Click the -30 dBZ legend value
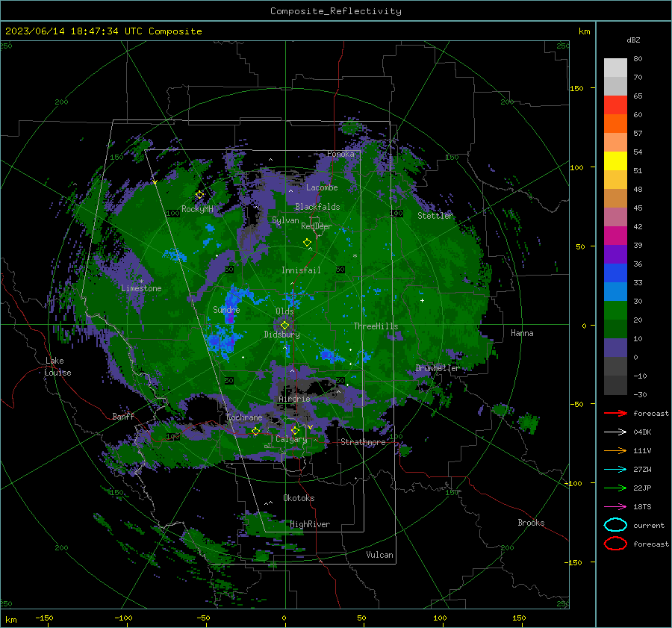Viewport: 672px width, 628px height. click(x=640, y=394)
